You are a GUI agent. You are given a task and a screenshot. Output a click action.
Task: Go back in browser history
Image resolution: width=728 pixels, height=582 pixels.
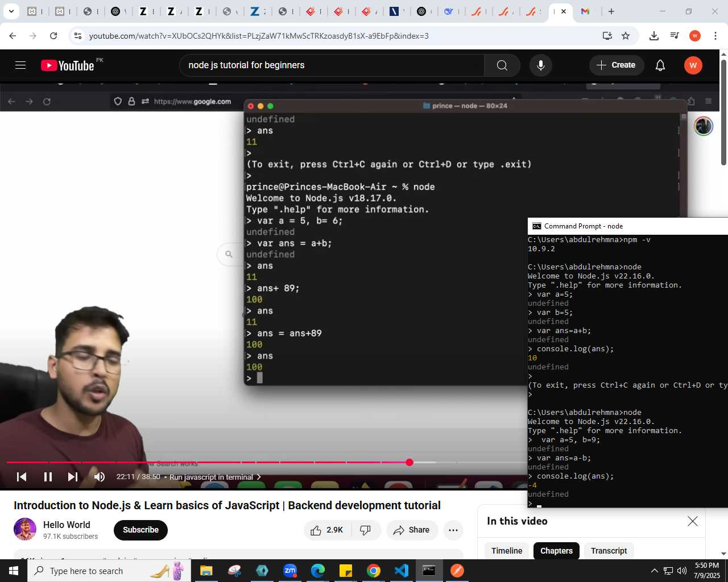(13, 36)
